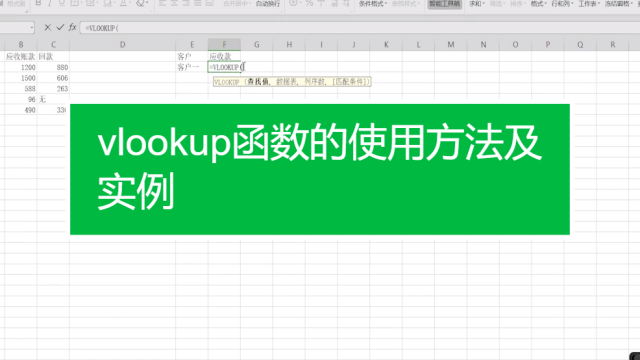Click cell with value 263
The width and height of the screenshot is (640, 360).
(53, 88)
